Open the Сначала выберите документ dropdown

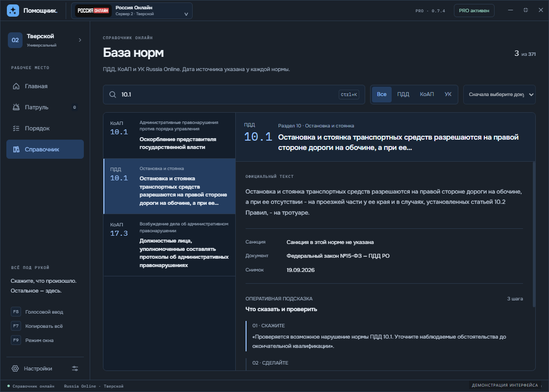(499, 95)
